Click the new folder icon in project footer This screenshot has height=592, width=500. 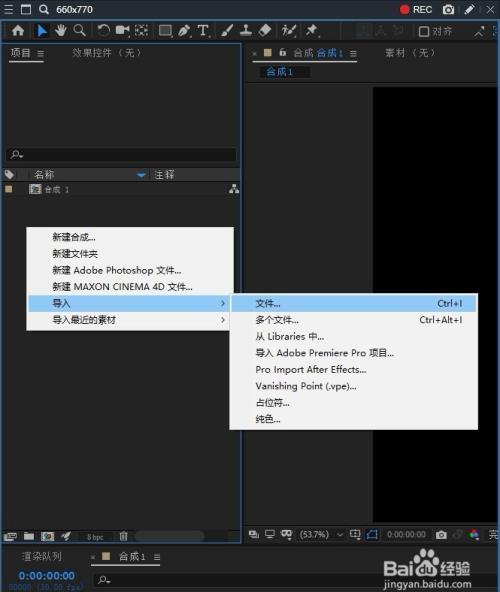pyautogui.click(x=29, y=536)
